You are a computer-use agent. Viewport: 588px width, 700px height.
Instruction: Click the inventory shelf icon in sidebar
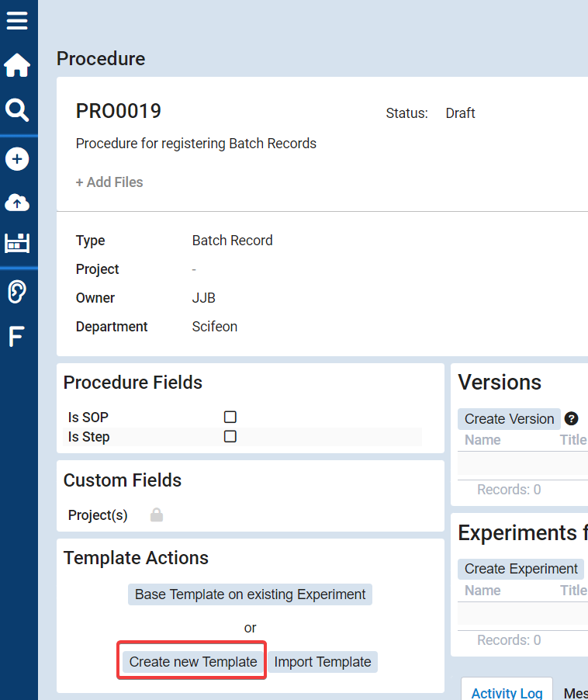17,243
